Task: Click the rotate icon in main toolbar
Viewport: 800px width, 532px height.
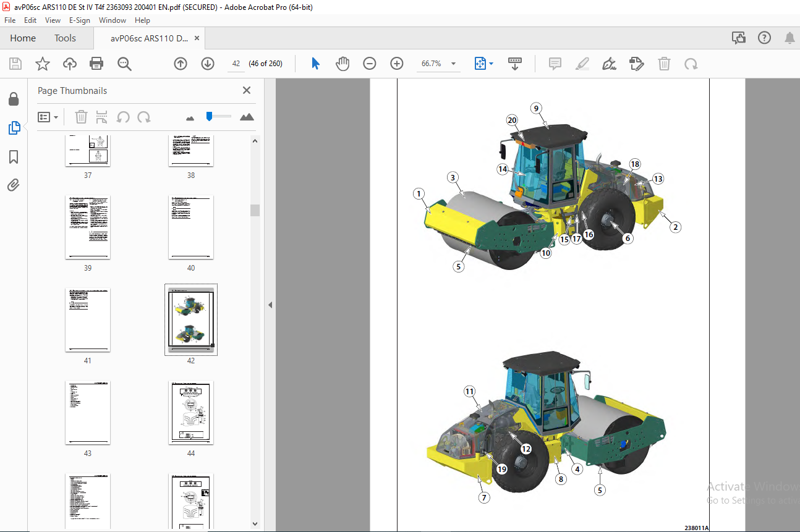Action: coord(691,64)
